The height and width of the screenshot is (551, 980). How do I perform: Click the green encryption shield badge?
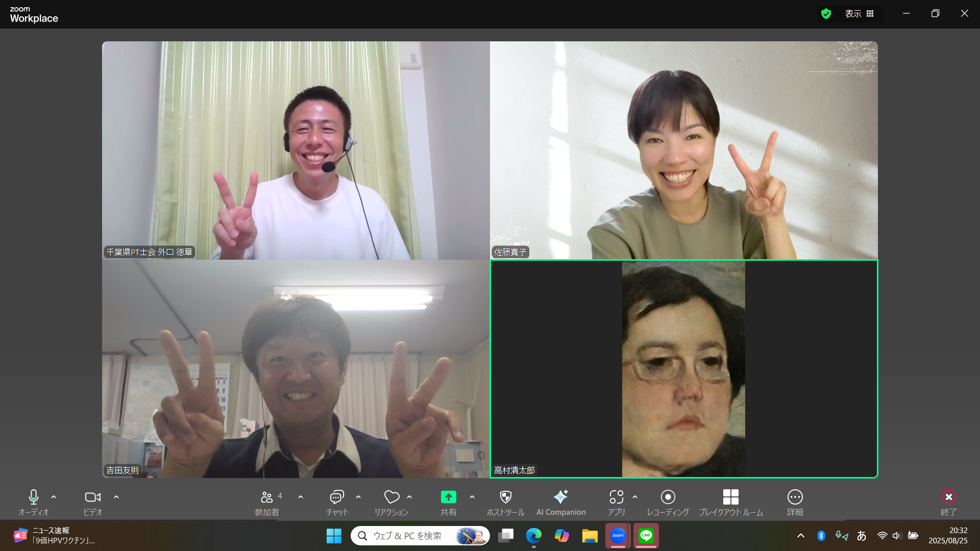826,14
